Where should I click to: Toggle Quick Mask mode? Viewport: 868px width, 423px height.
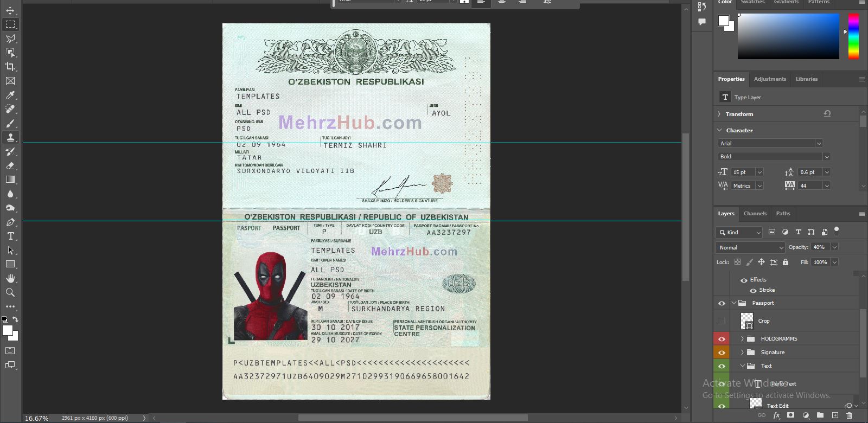coord(10,351)
